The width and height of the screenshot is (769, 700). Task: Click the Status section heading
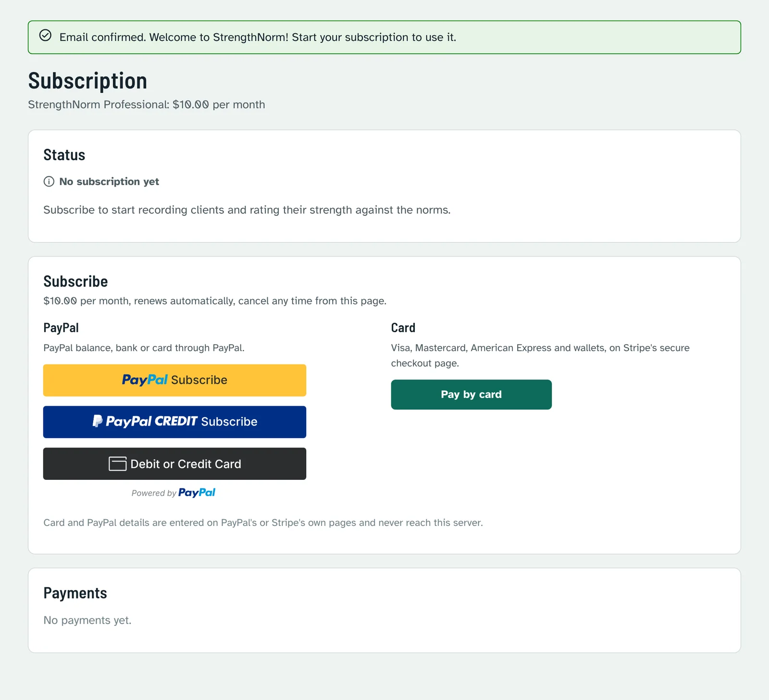[x=64, y=155]
